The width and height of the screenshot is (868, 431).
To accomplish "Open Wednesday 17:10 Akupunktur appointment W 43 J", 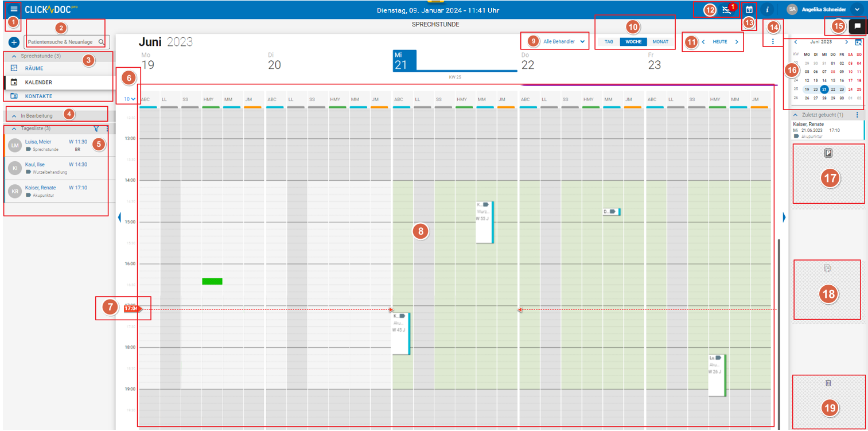I will [x=400, y=333].
